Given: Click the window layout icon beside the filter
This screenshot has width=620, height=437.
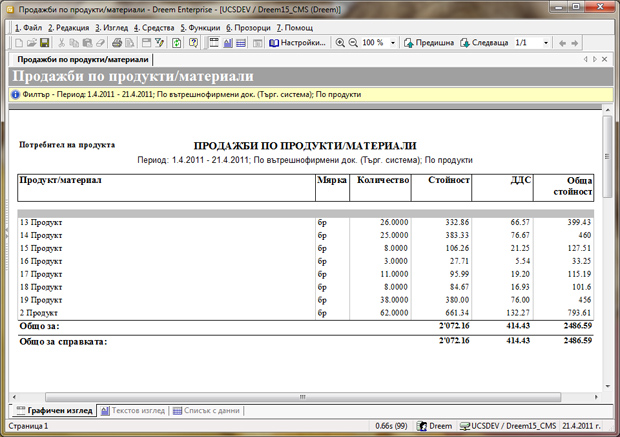Looking at the screenshot, I should (x=146, y=43).
